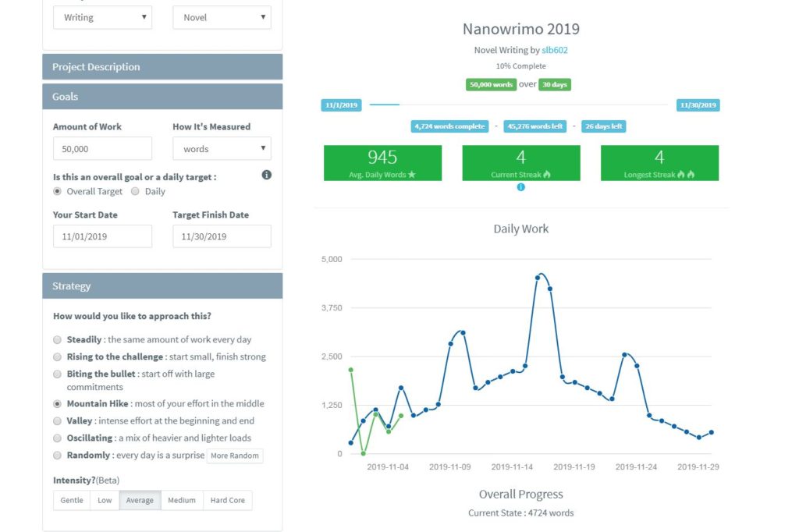Set intensity to Hard Core
799x532 pixels.
coord(227,500)
